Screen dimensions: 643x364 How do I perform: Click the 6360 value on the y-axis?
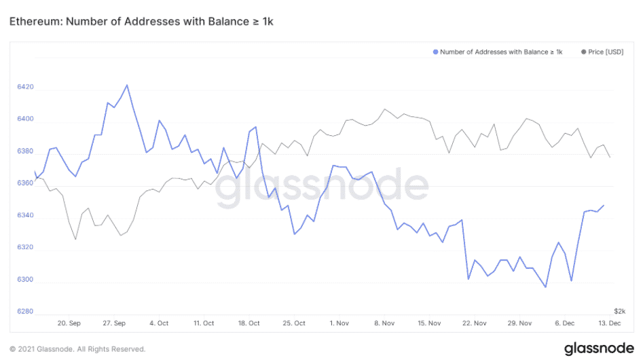(24, 184)
